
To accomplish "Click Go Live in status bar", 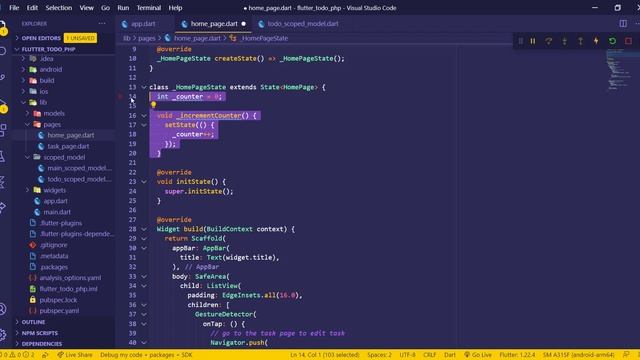I will tap(478, 355).
